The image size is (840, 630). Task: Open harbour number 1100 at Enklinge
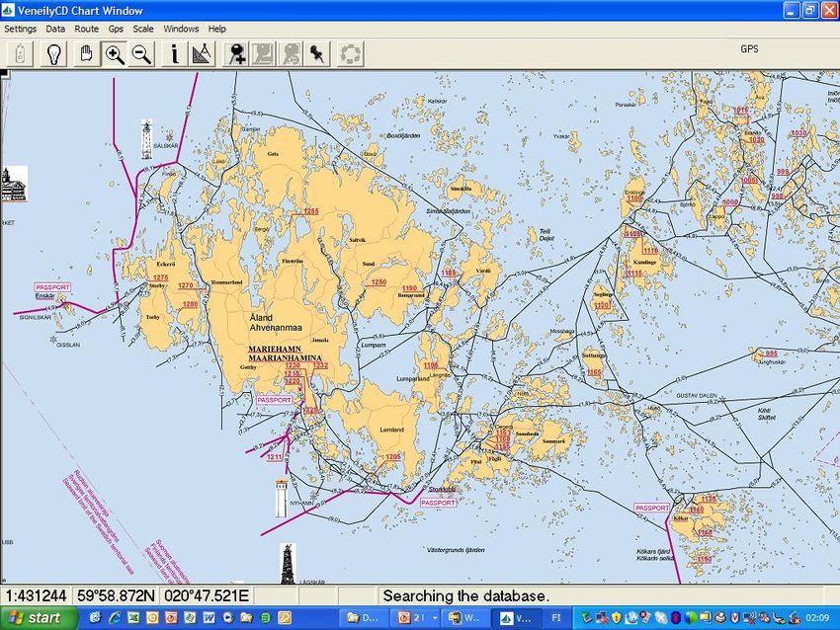tap(634, 198)
